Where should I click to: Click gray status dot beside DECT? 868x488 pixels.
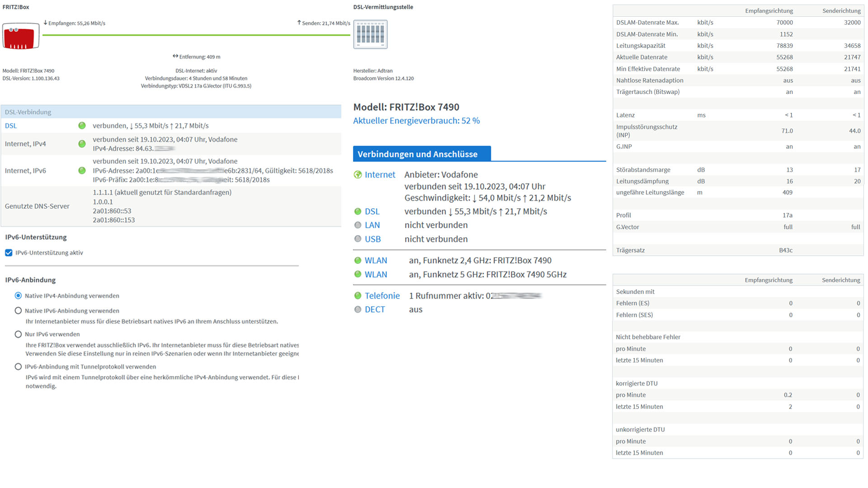tap(358, 310)
